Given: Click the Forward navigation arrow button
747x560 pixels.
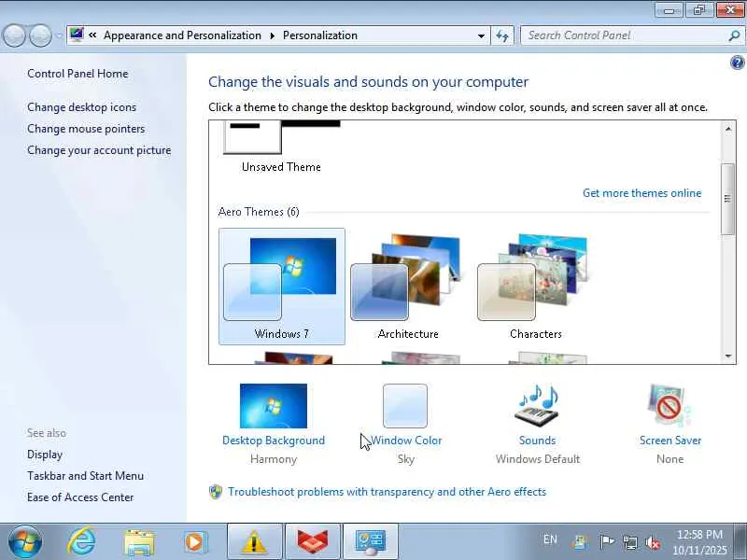Looking at the screenshot, I should coord(41,35).
